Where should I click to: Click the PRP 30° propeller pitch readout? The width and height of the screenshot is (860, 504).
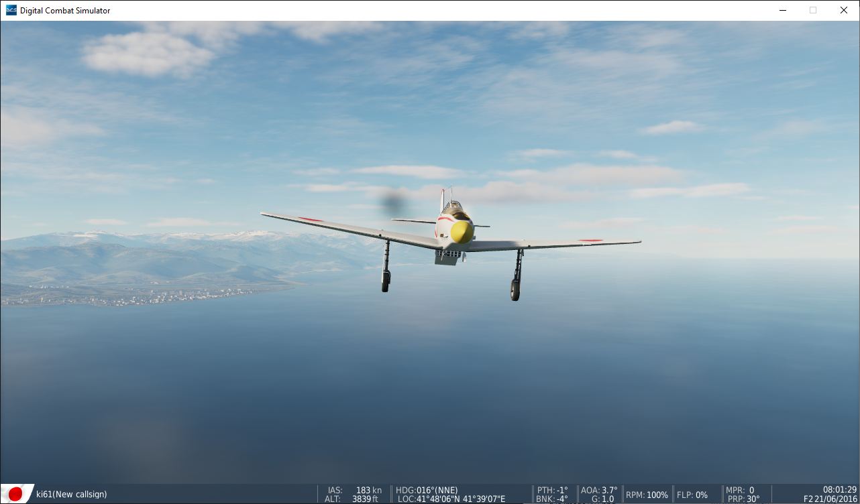pos(743,499)
